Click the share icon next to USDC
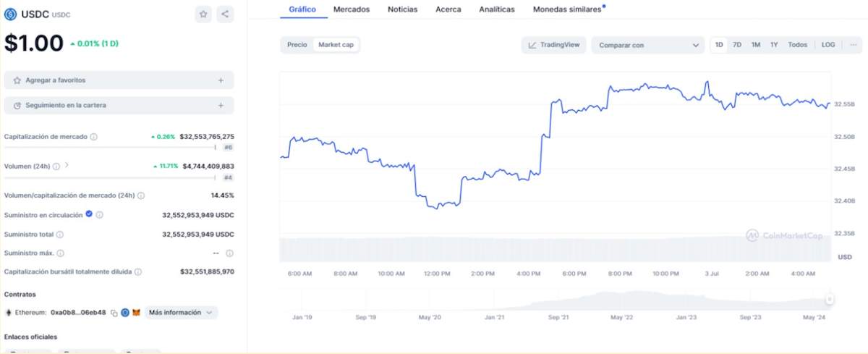This screenshot has height=354, width=868. (x=225, y=14)
